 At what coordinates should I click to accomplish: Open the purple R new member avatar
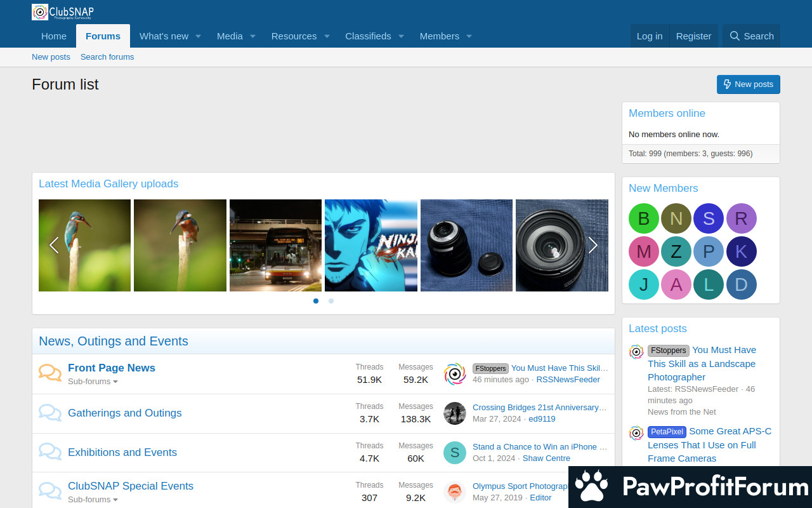pyautogui.click(x=741, y=218)
